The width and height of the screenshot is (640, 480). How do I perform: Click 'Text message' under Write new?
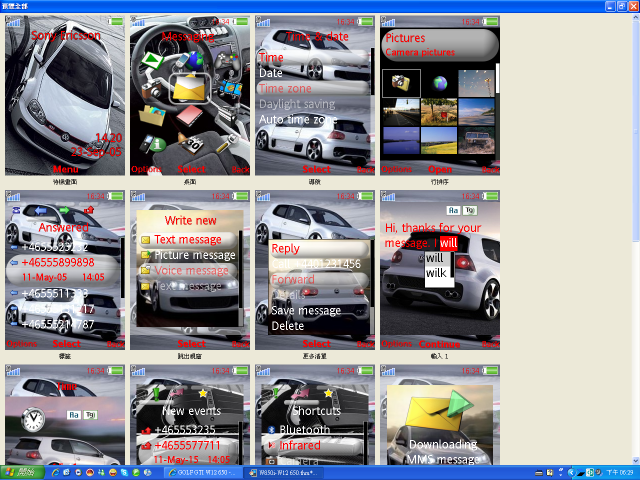coord(188,239)
